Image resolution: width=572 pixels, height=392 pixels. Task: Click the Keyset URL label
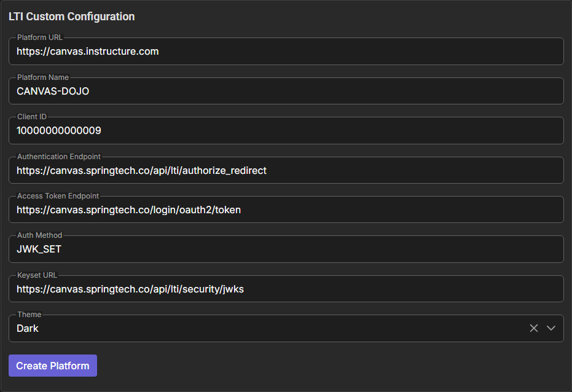pyautogui.click(x=37, y=275)
